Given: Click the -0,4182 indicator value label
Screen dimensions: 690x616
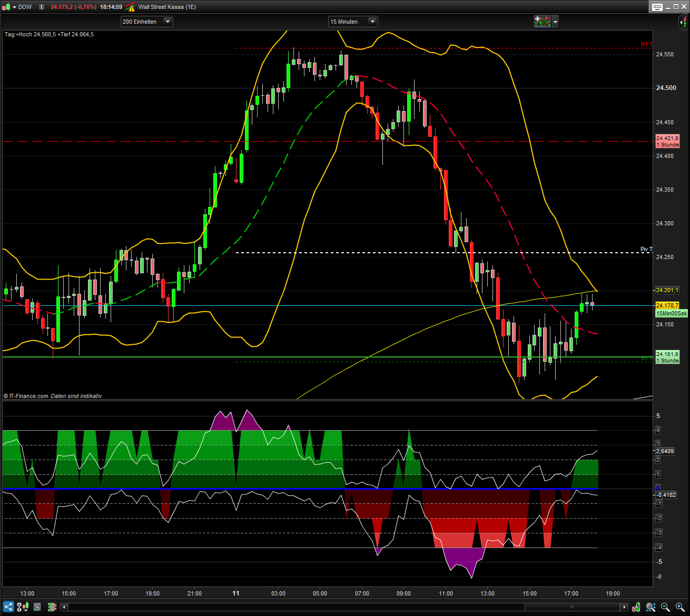Looking at the screenshot, I should (666, 495).
